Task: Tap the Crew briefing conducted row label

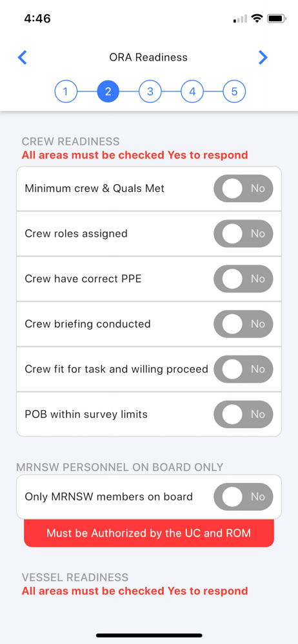Action: pyautogui.click(x=88, y=324)
